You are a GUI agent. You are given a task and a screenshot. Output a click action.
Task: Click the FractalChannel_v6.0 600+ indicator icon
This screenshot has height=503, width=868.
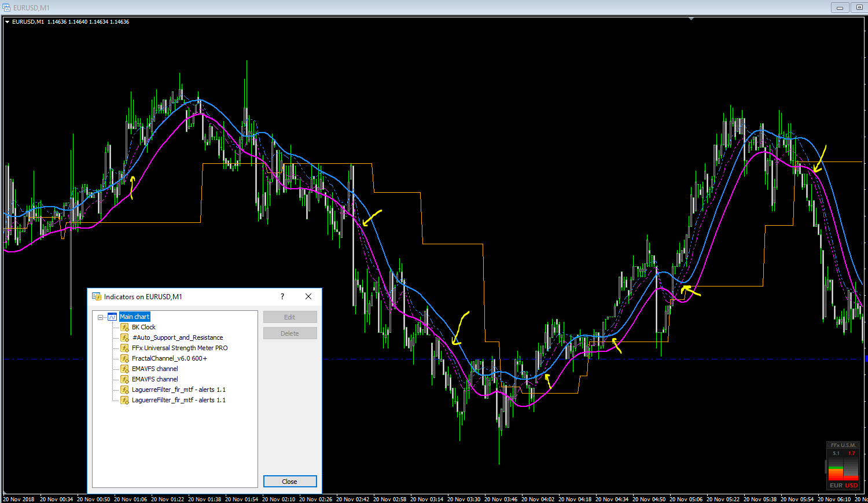click(x=124, y=358)
